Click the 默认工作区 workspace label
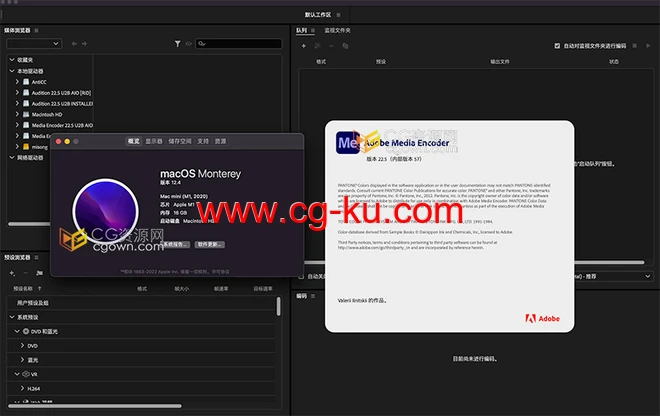 pos(318,15)
